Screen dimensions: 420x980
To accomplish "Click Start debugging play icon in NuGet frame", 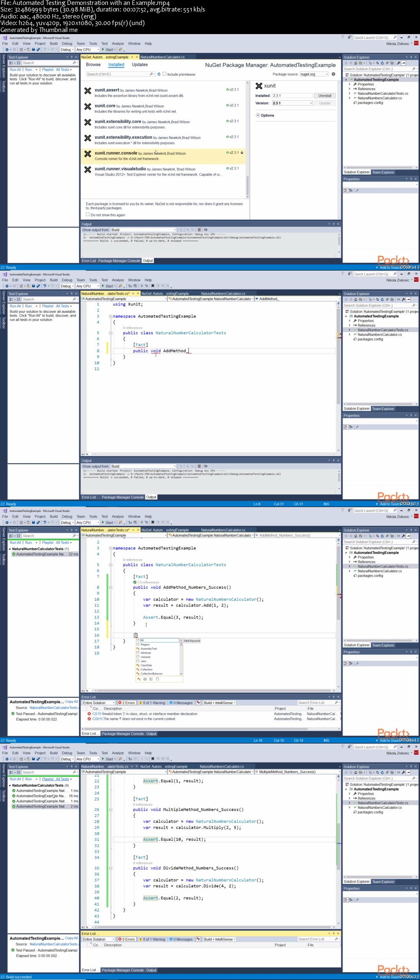I will 103,50.
